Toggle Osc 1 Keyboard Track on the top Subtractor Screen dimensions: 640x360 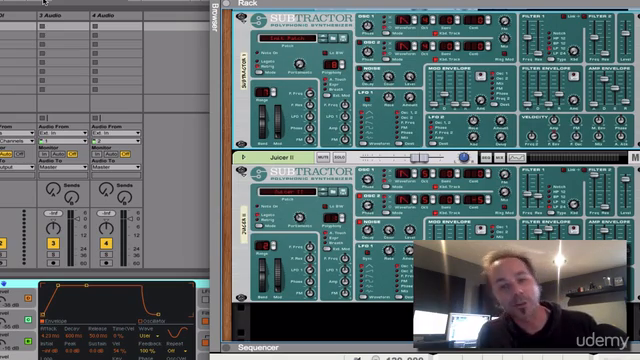436,33
